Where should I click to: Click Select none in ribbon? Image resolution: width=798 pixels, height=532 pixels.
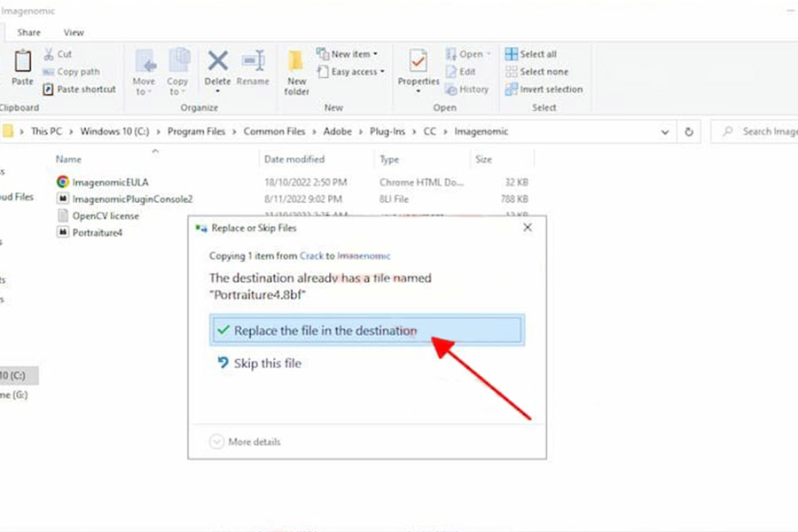537,72
